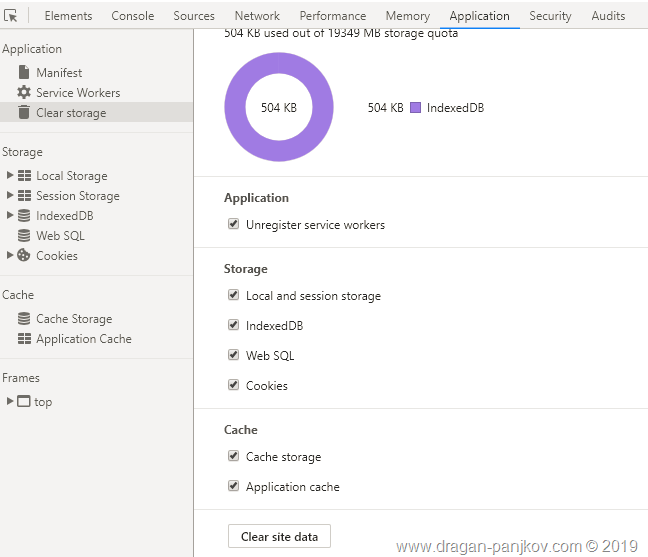Image resolution: width=648 pixels, height=557 pixels.
Task: Uncheck Unregister service workers checkbox
Action: click(x=233, y=225)
